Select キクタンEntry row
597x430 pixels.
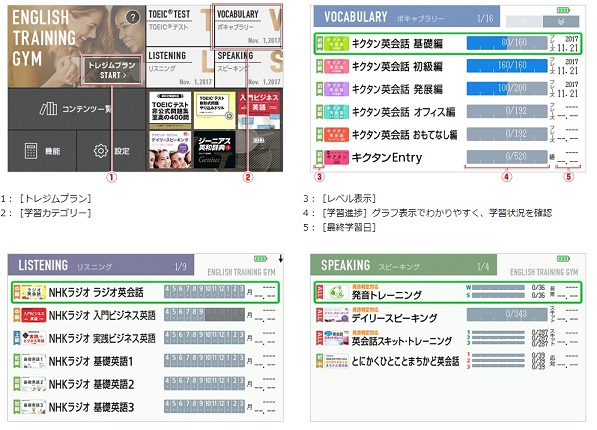click(449, 157)
